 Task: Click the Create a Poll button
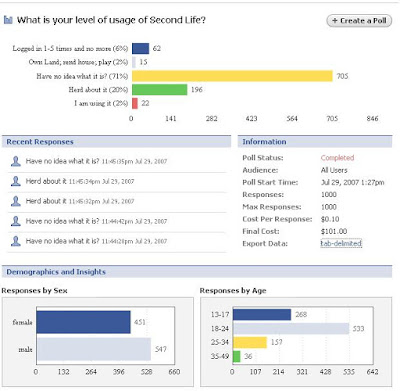click(x=359, y=21)
